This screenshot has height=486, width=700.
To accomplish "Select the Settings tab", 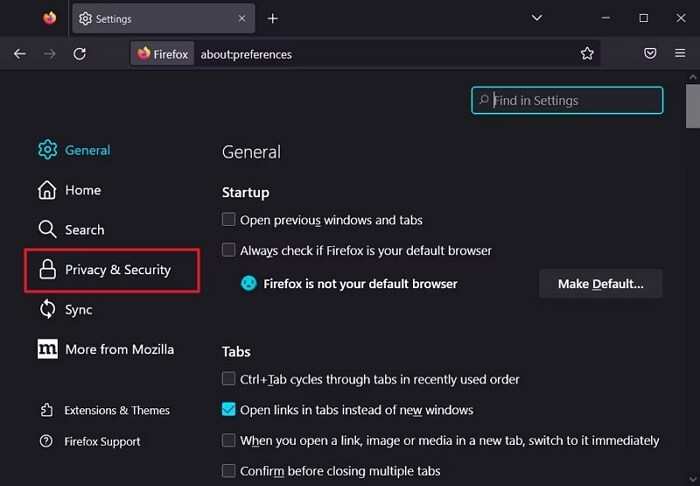I will [x=163, y=19].
